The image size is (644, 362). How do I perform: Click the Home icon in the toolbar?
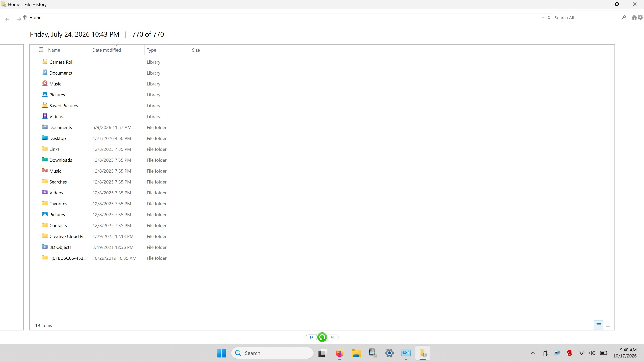coord(634,17)
